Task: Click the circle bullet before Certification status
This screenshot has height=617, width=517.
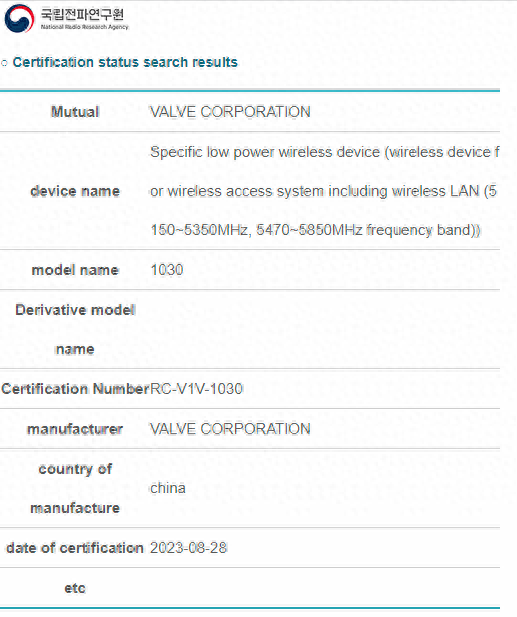Action: (4, 63)
